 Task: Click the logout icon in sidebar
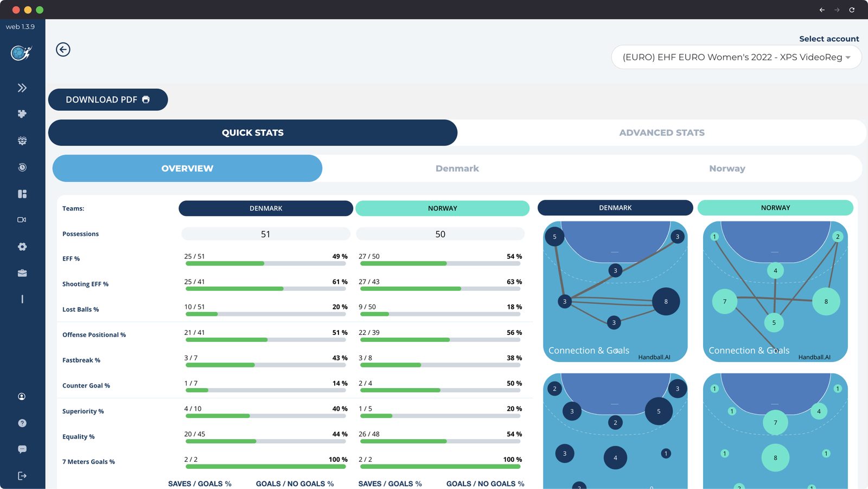point(22,476)
